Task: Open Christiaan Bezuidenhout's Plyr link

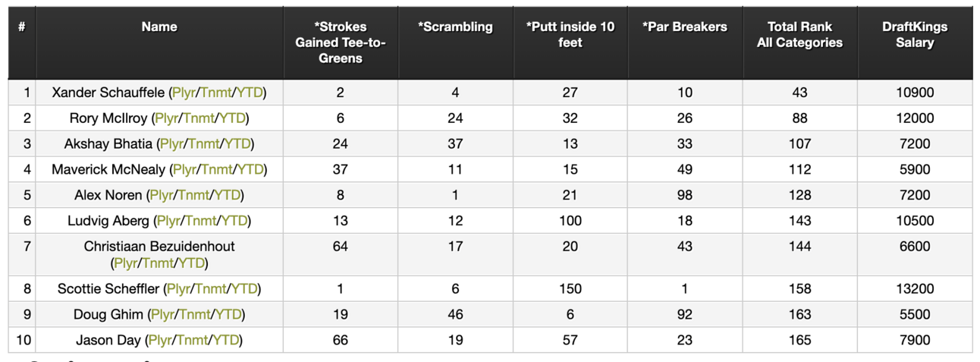Action: point(125,263)
